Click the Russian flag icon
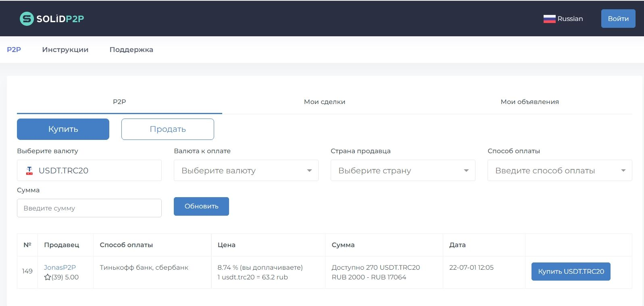 (549, 19)
